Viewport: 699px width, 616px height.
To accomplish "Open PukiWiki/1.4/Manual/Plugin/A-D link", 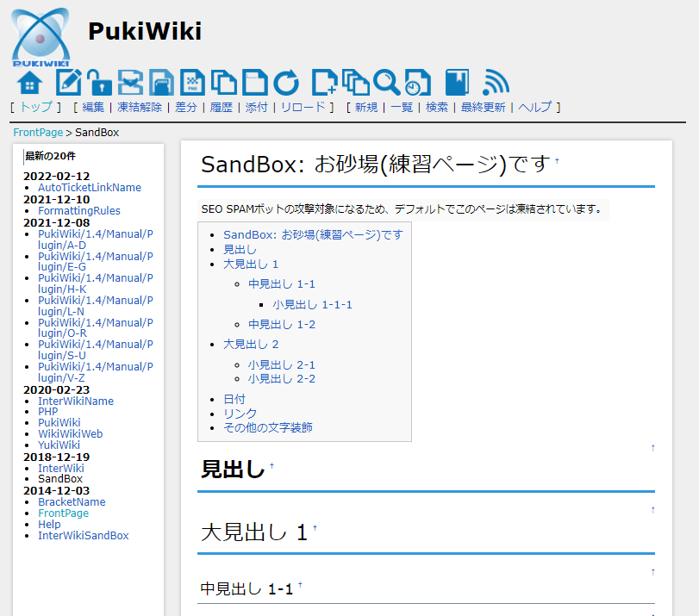I will 96,240.
